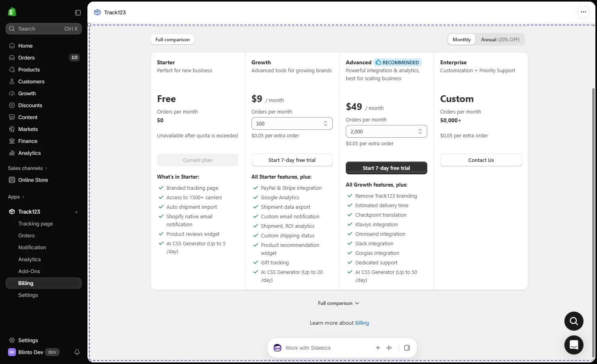
Task: Click the Growth icon in the sidebar
Action: [12, 93]
